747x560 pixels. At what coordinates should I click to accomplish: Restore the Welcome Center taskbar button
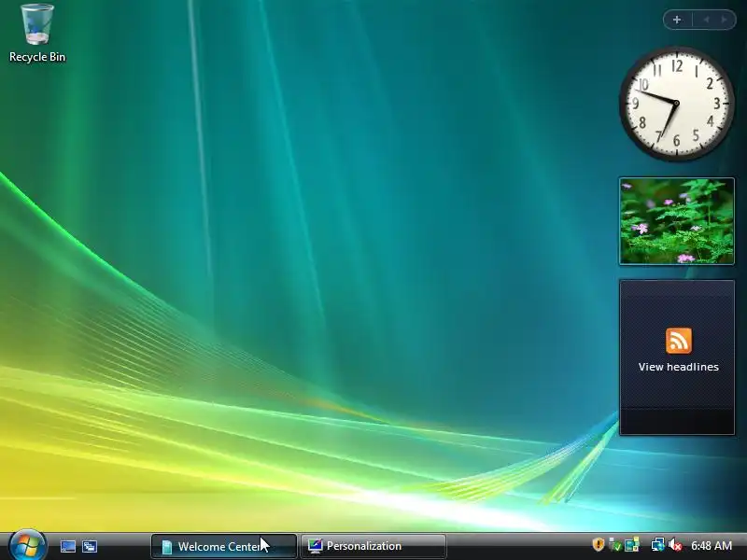point(224,546)
